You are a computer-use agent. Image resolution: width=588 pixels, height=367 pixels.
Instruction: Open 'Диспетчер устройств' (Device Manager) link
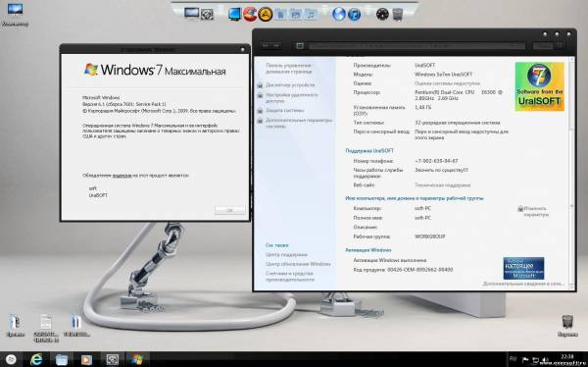pos(290,85)
